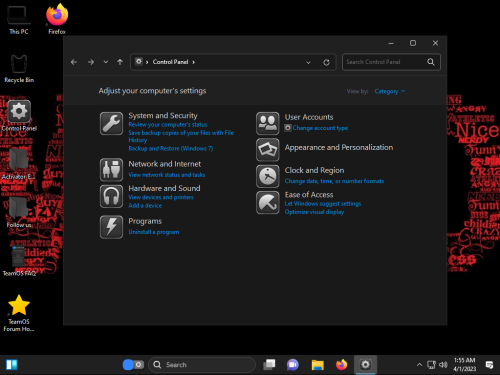Go forward with the forward arrow

point(91,62)
